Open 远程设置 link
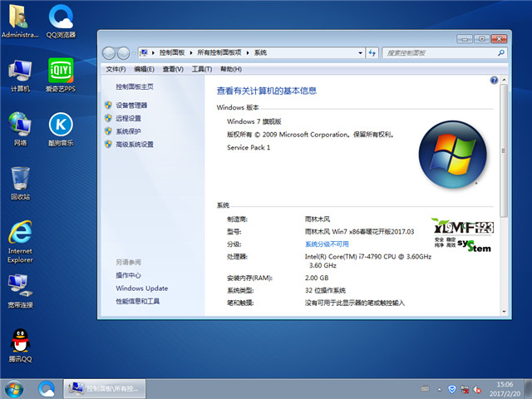 tap(128, 118)
